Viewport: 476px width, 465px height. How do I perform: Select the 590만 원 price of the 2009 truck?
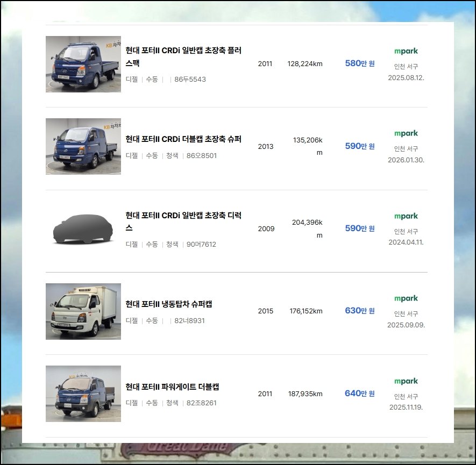[x=360, y=228]
